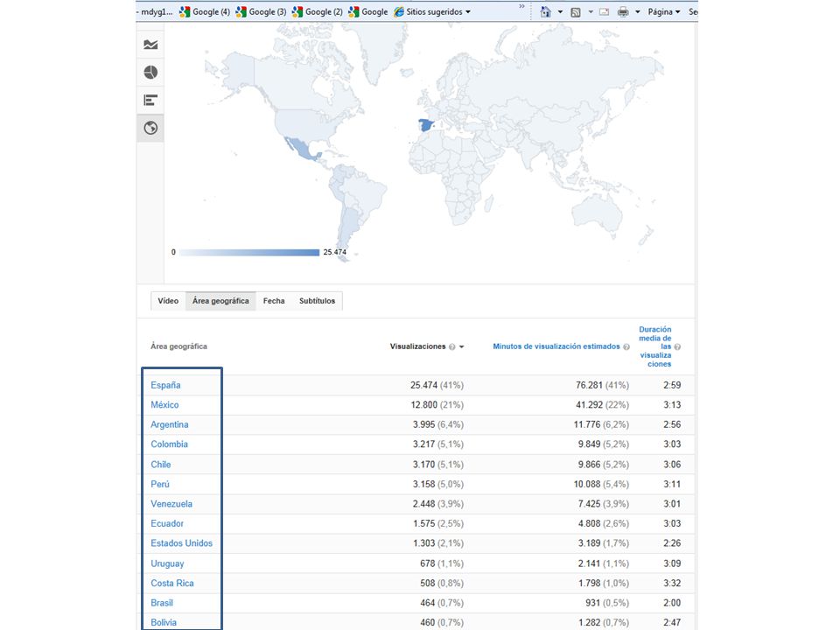Click the México views value 12.800
This screenshot has width=840, height=630.
click(423, 405)
